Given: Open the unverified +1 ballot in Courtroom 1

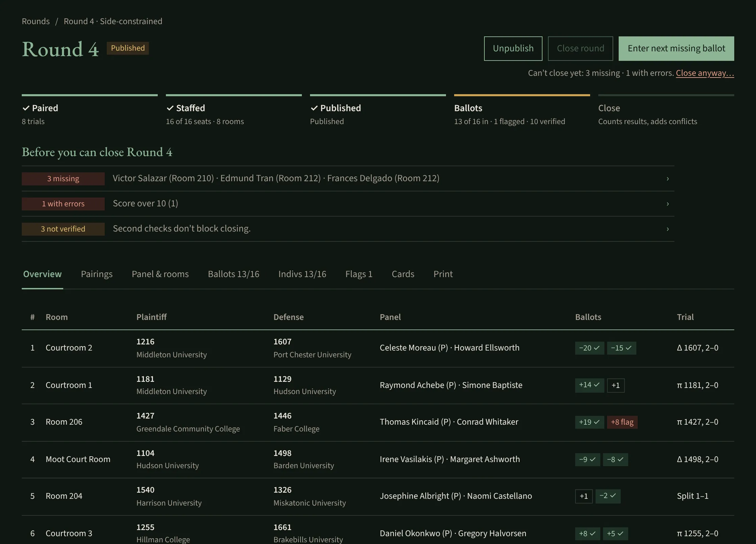Looking at the screenshot, I should tap(616, 385).
